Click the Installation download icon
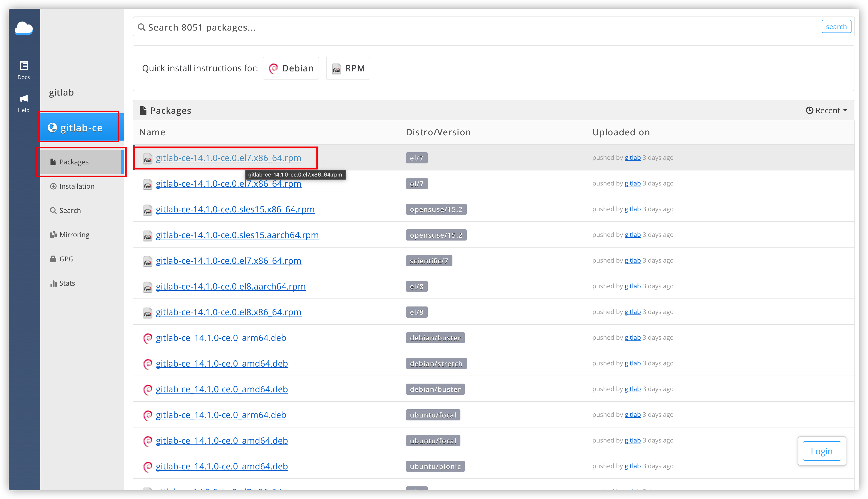The width and height of the screenshot is (868, 499). click(x=53, y=186)
